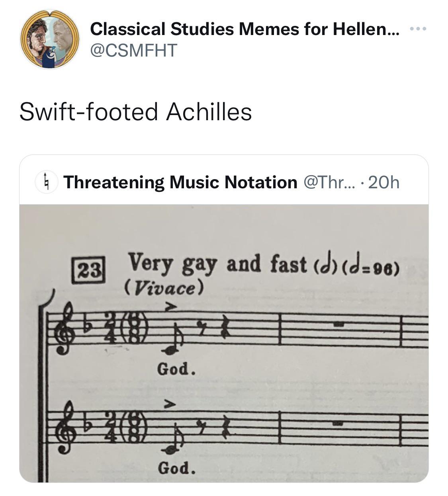Image resolution: width=448 pixels, height=496 pixels.
Task: Click the "Swift-footed Achilles" tweet text
Action: 135,111
